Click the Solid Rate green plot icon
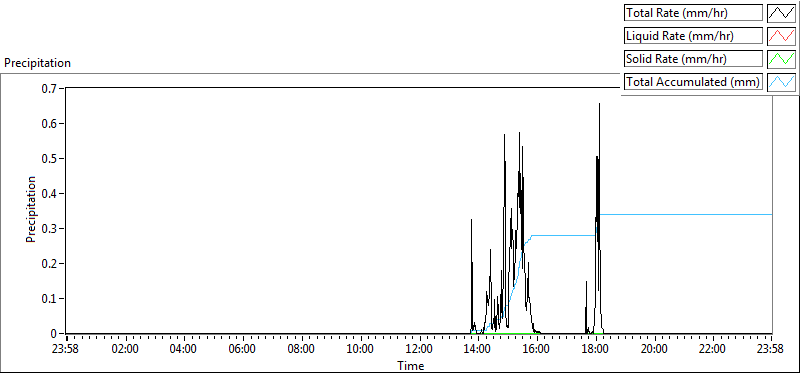The width and height of the screenshot is (800, 373). pyautogui.click(x=782, y=59)
